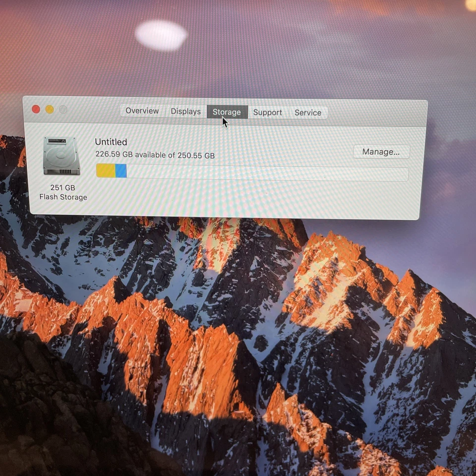The image size is (476, 476).
Task: Click the blue segment of the storage bar
Action: (x=121, y=171)
